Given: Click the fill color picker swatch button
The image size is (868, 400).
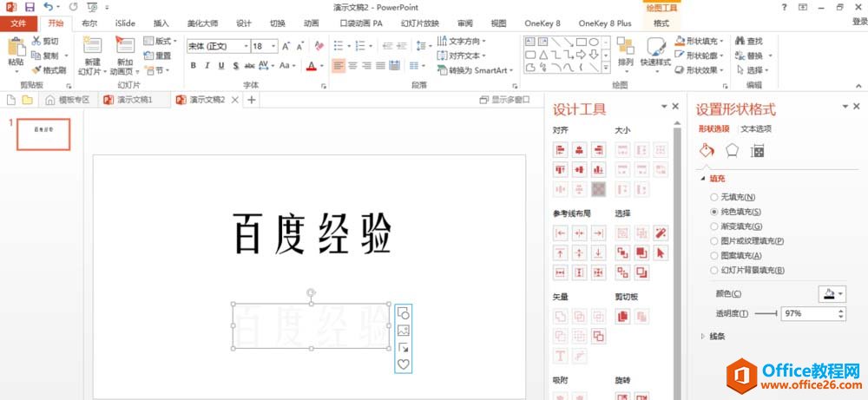Looking at the screenshot, I should coord(831,294).
